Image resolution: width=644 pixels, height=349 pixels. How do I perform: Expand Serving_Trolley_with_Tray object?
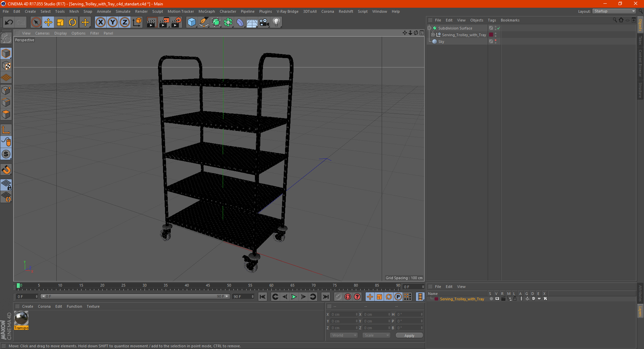433,35
